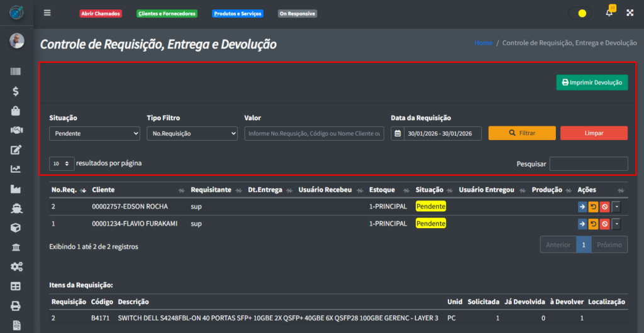Image resolution: width=644 pixels, height=333 pixels.
Task: Open the Situação dropdown
Action: [94, 133]
